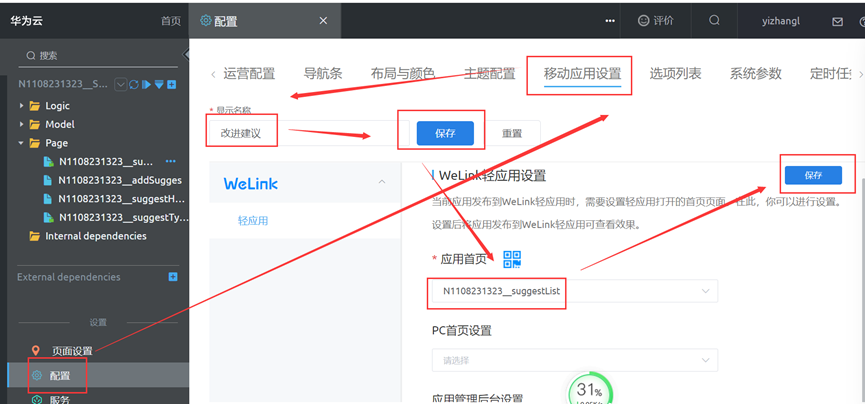This screenshot has height=404, width=865.
Task: Switch to 移动应用设置 tab
Action: click(583, 73)
